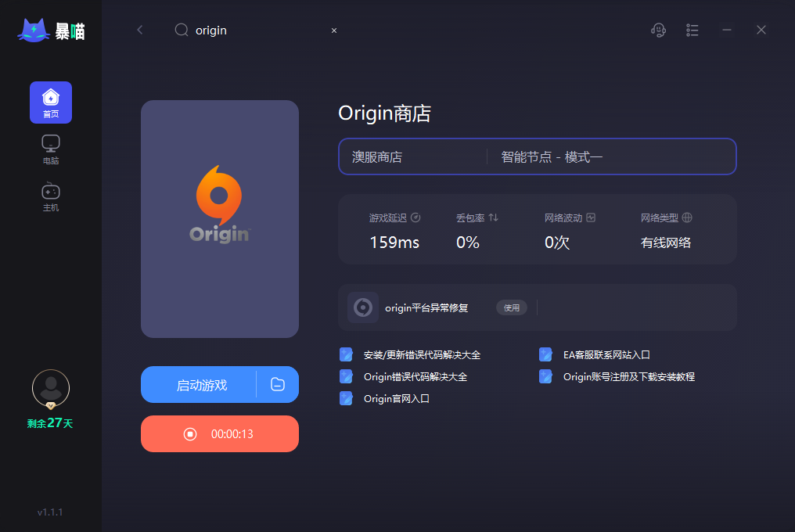Open the list menu icon
The width and height of the screenshot is (795, 532).
(692, 31)
